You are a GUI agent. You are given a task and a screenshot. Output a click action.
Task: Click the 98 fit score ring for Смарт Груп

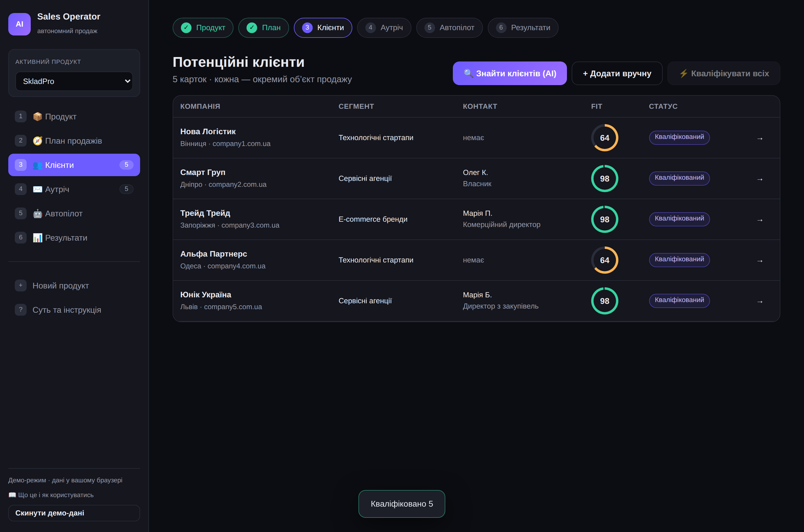tap(604, 179)
